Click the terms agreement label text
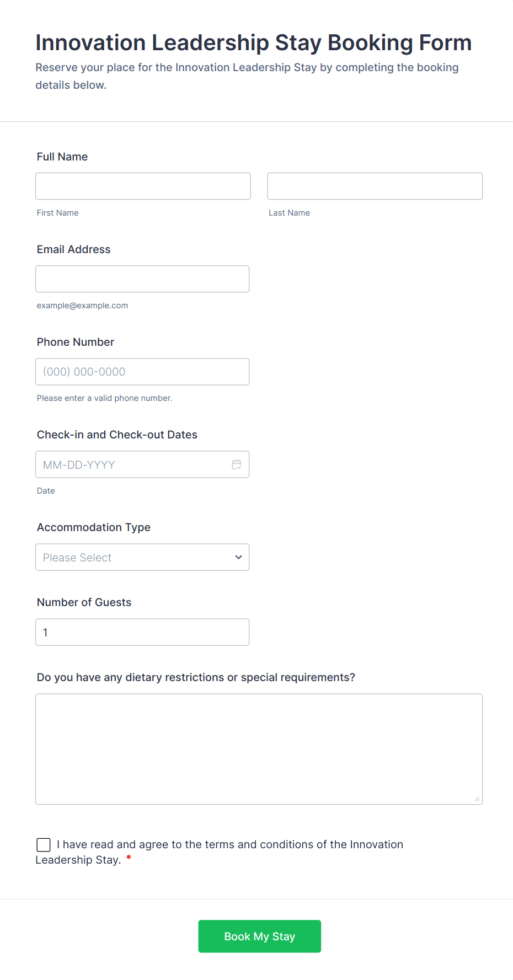513x980 pixels. (229, 844)
